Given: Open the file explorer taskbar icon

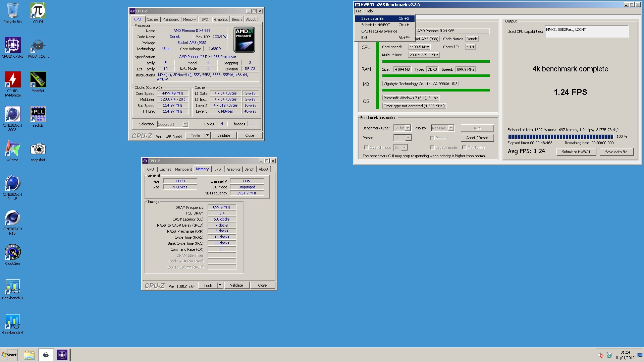Looking at the screenshot, I should [x=29, y=355].
